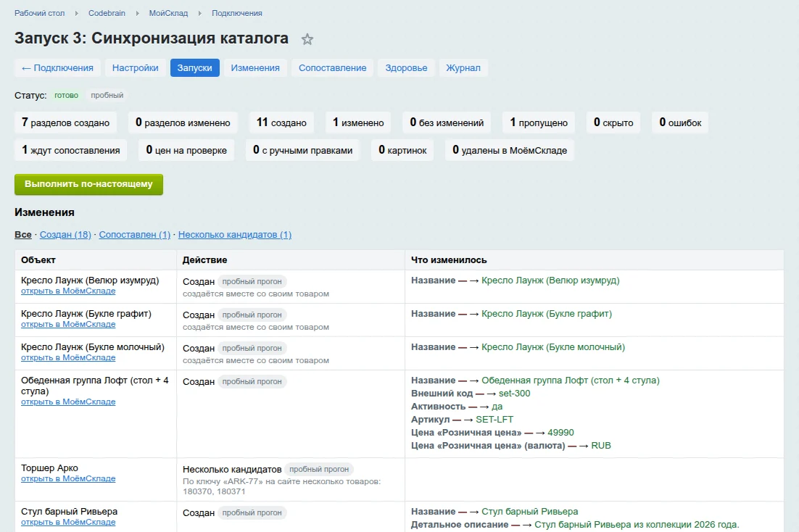Switch to the Сопоставление tab
This screenshot has width=799, height=532.
coord(332,68)
